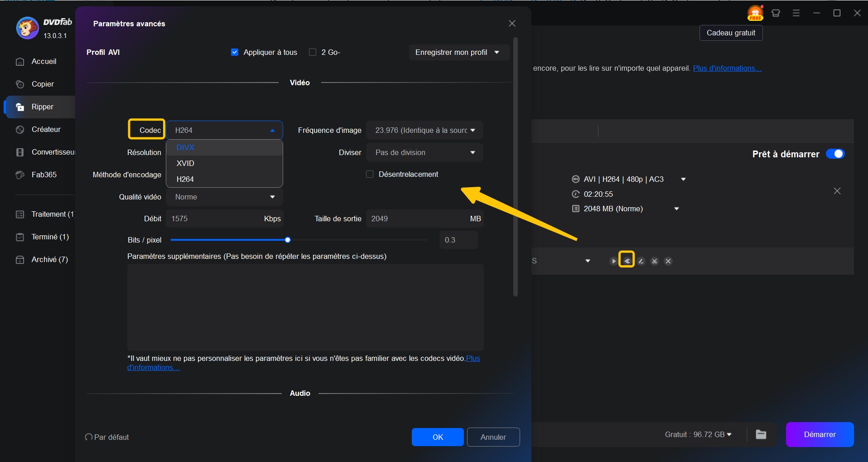868x462 pixels.
Task: Open Fab365 section
Action: click(44, 175)
